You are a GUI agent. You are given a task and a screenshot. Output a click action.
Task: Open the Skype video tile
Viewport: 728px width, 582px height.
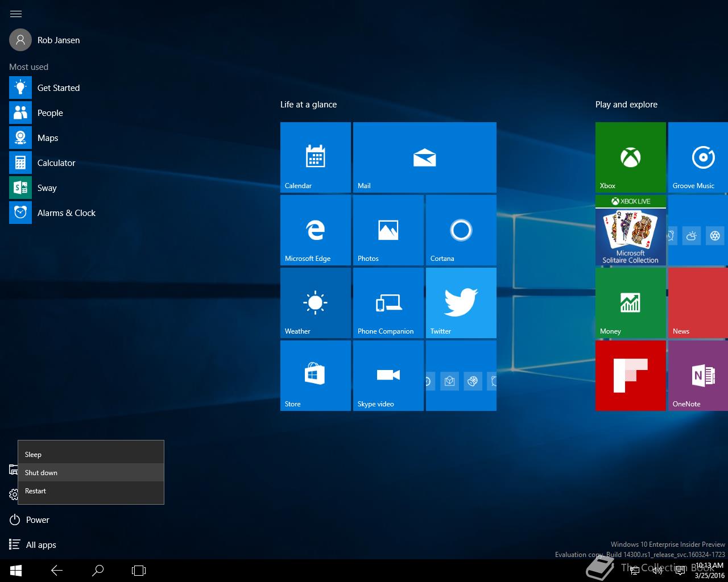(388, 376)
